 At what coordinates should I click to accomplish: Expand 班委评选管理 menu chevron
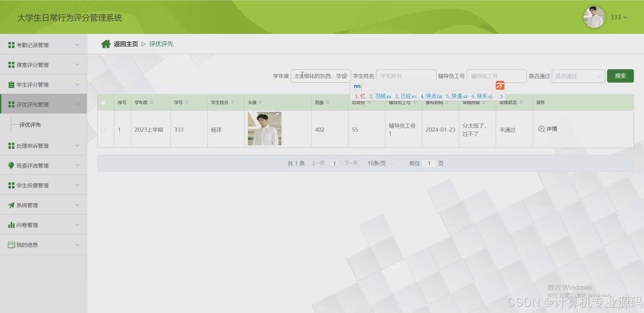[77, 165]
